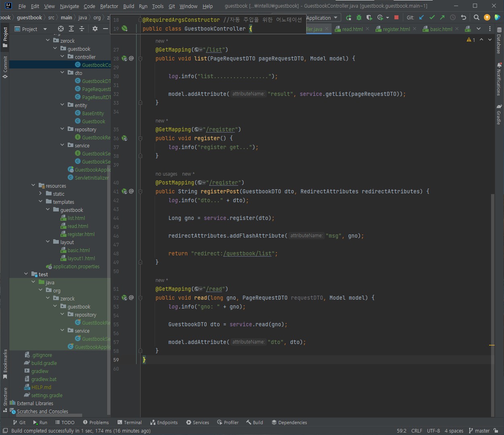Toggle the Notifications tool window

[499, 79]
